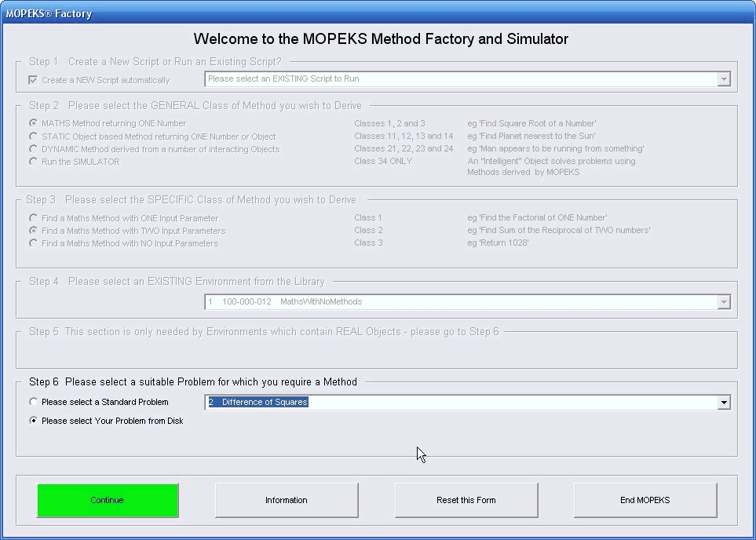
Task: Click 'Classes 1, 2 and 3' text
Action: pyautogui.click(x=389, y=123)
